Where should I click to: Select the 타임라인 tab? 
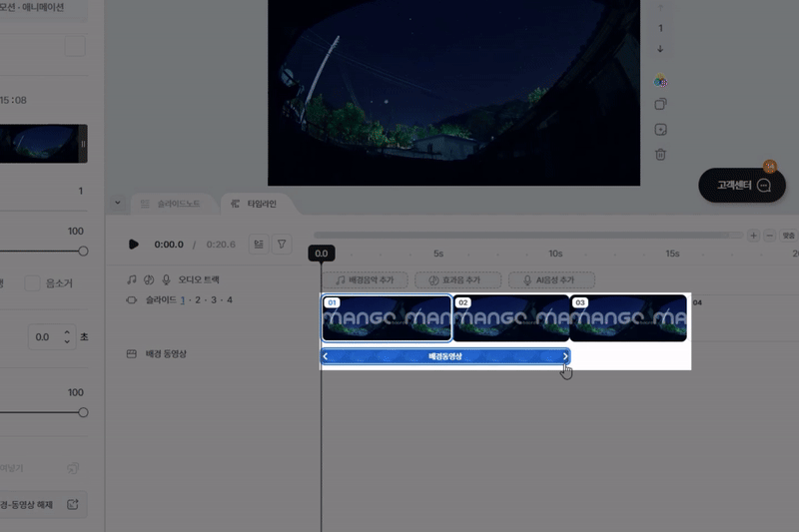pyautogui.click(x=256, y=204)
